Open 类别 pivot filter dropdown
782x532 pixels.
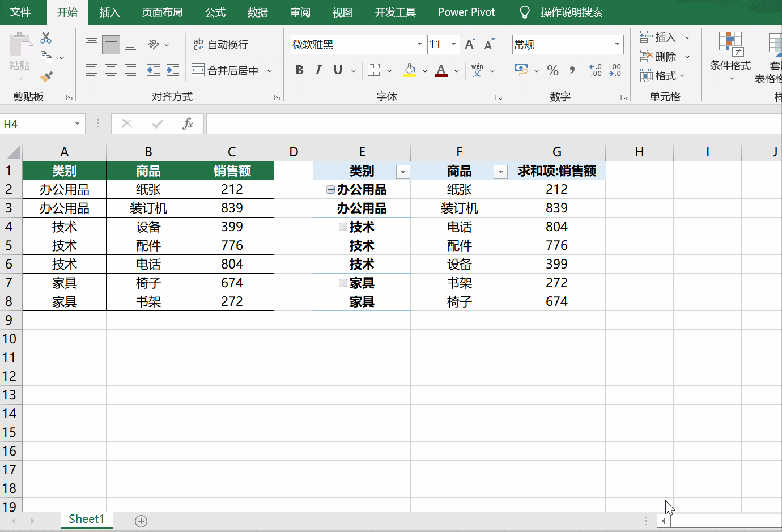[x=403, y=172]
